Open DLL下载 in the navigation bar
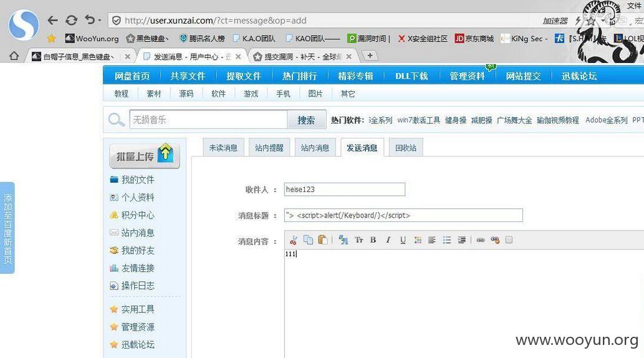The image size is (644, 358). pos(411,76)
